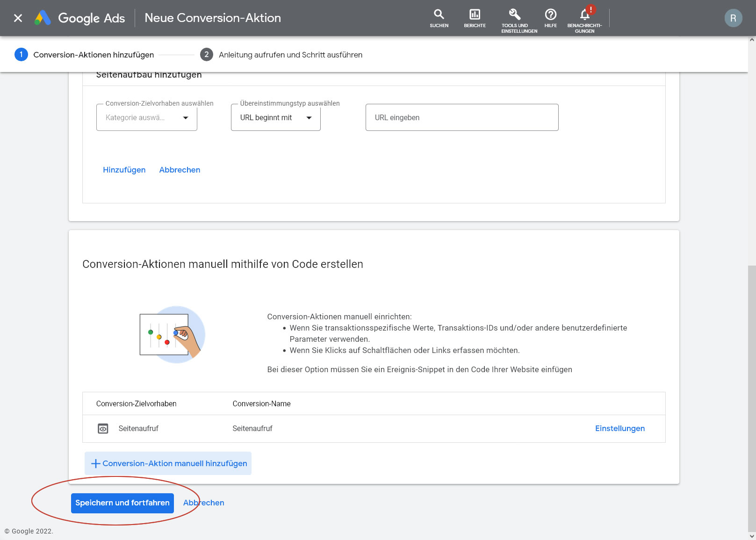Click the Hinzufügen link

pos(124,170)
